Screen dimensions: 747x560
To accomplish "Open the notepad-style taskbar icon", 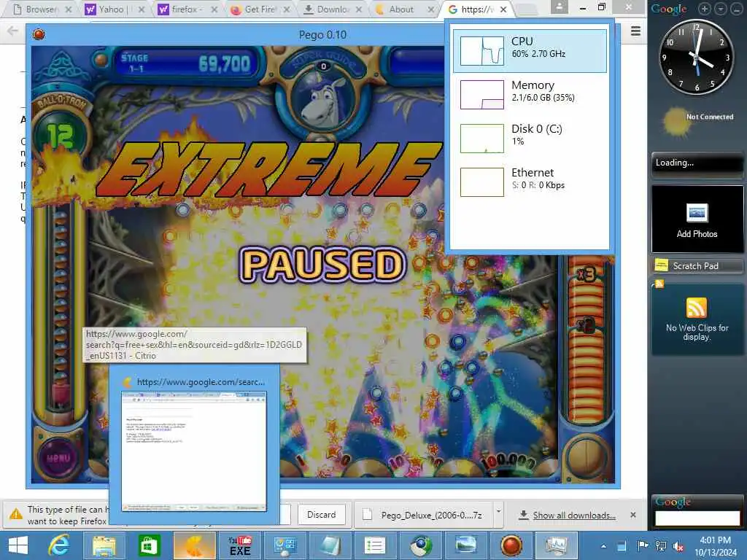I will pyautogui.click(x=330, y=545).
